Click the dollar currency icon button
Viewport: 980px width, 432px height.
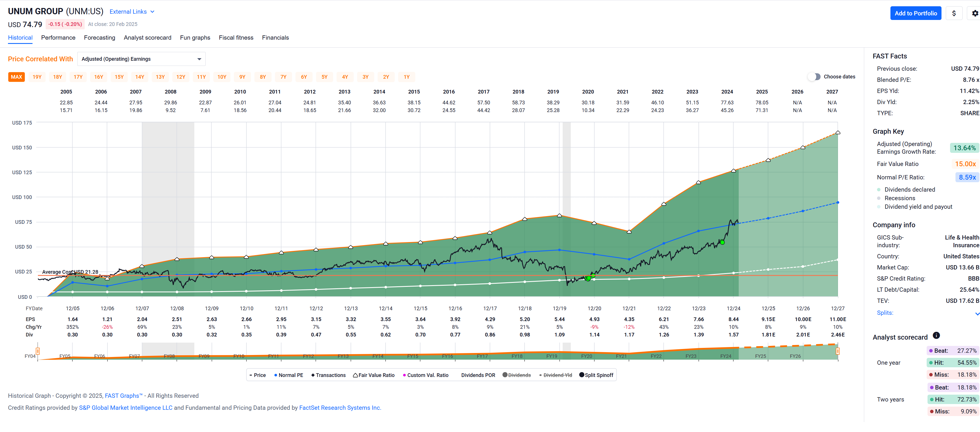[954, 13]
